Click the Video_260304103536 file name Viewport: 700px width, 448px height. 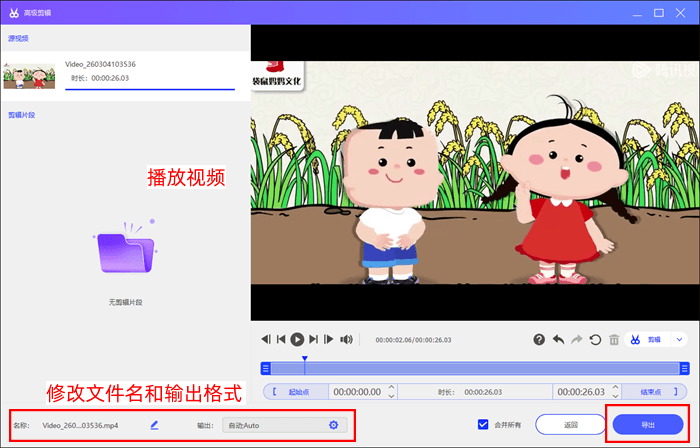click(x=100, y=64)
